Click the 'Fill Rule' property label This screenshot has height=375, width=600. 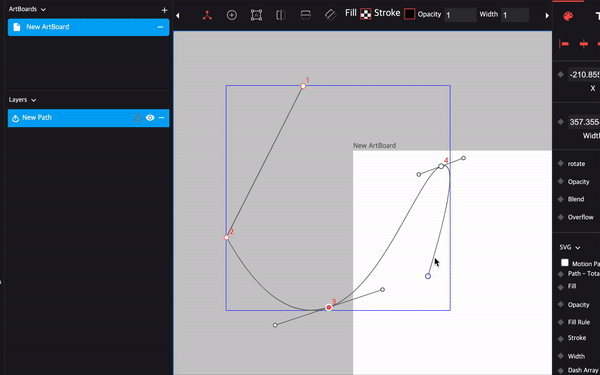579,322
